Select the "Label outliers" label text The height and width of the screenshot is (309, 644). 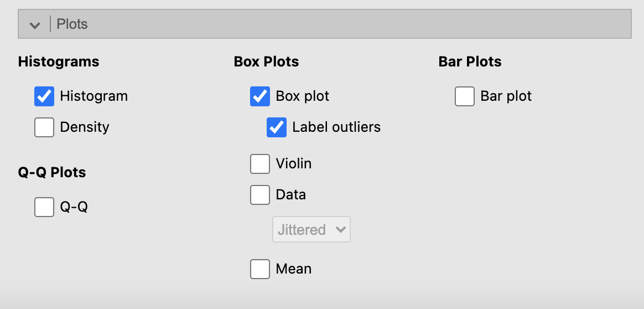pos(336,127)
